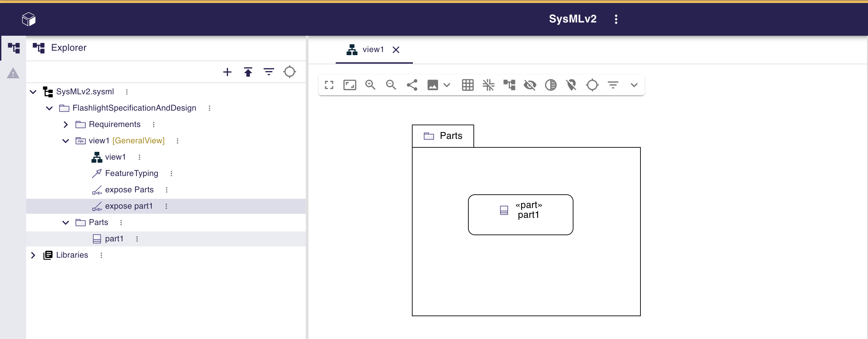Click the upload model arrow icon
The height and width of the screenshot is (339, 868).
248,72
